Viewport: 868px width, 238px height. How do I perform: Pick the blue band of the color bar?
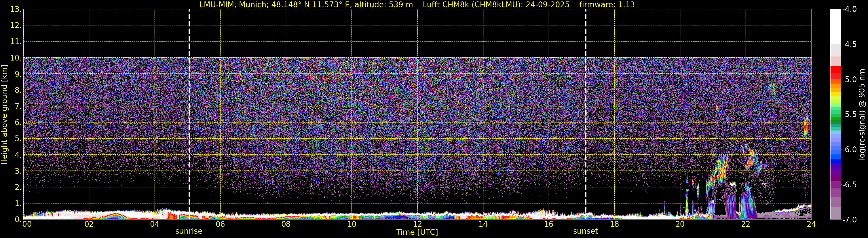(x=836, y=161)
